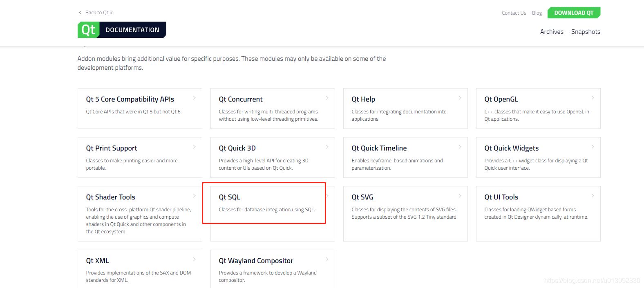Expand Qt 5 Core Compatibility APIs arrow

(194, 98)
